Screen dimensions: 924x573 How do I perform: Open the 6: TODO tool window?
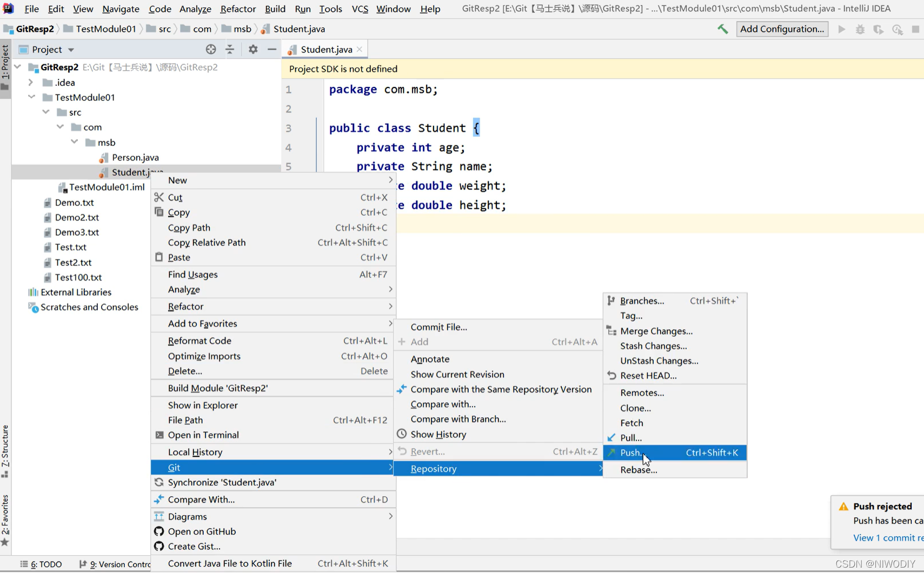pos(41,564)
